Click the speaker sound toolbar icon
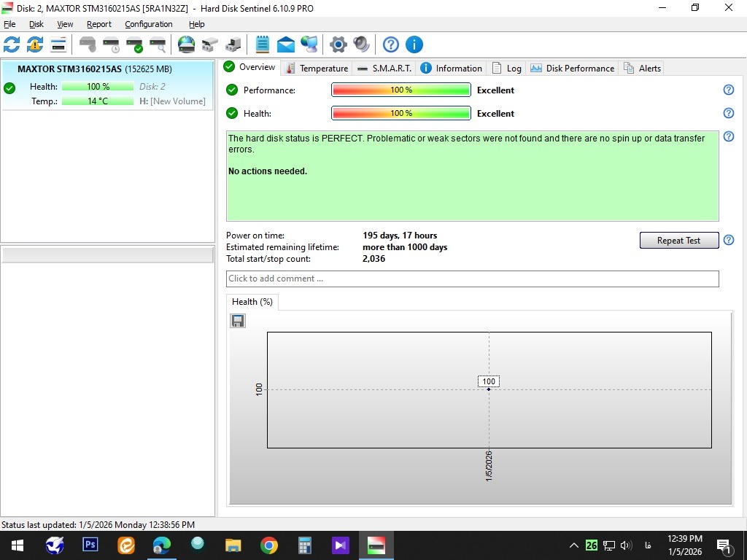 (x=361, y=44)
